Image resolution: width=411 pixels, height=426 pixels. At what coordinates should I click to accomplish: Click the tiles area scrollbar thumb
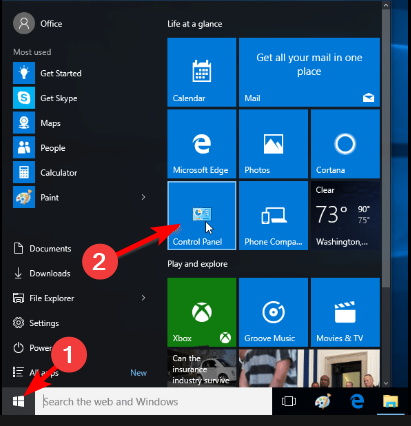coord(386,148)
